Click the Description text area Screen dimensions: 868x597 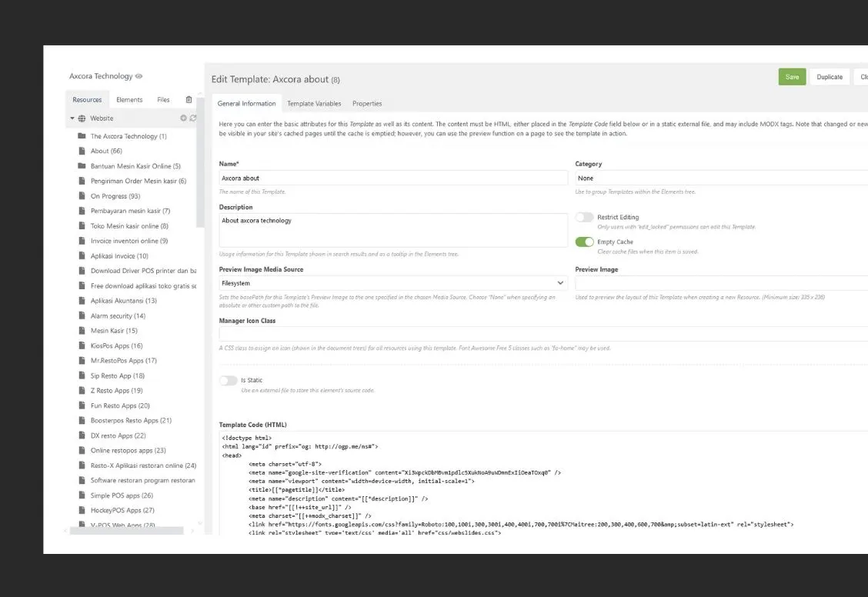click(x=393, y=230)
